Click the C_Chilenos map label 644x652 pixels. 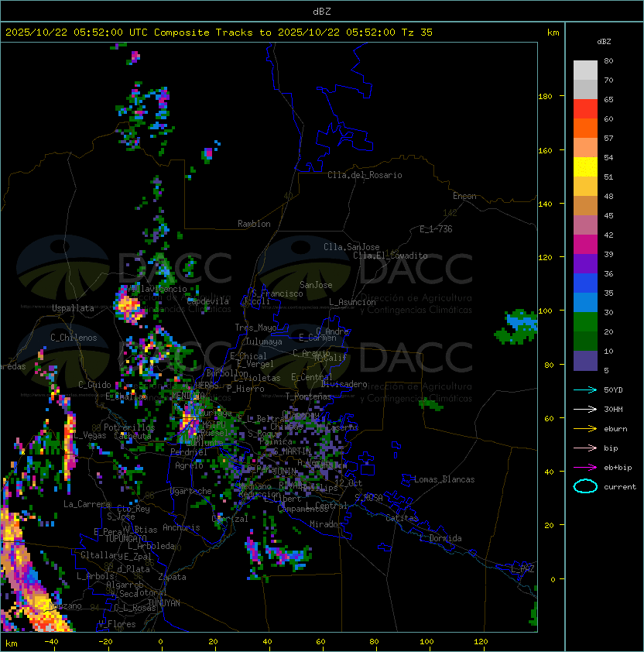[74, 338]
